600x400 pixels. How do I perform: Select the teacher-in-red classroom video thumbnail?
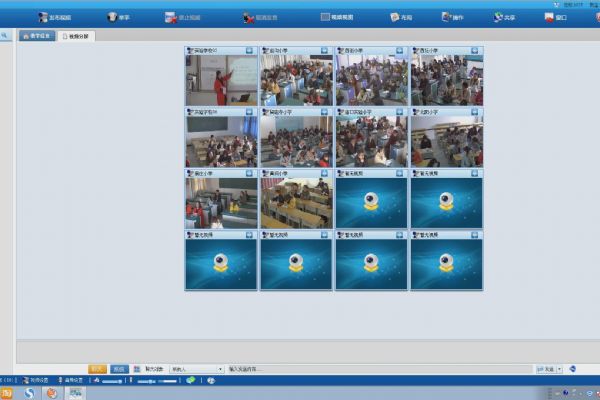click(220, 80)
